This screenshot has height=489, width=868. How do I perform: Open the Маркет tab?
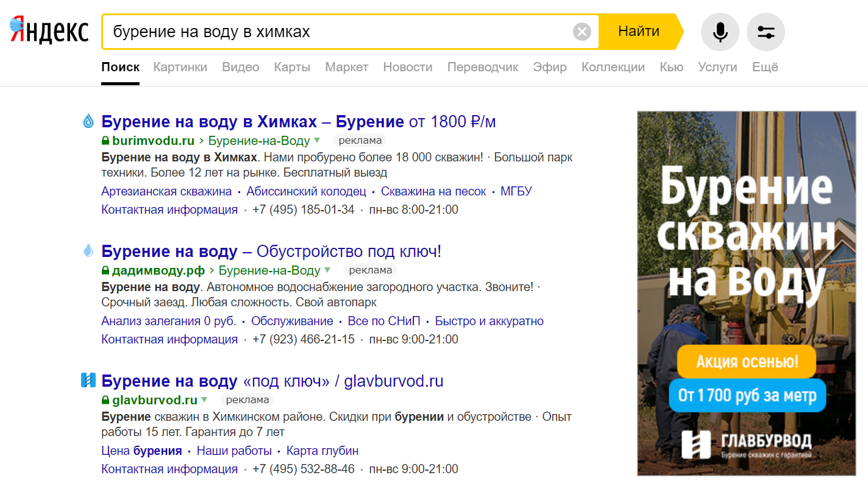tap(347, 67)
